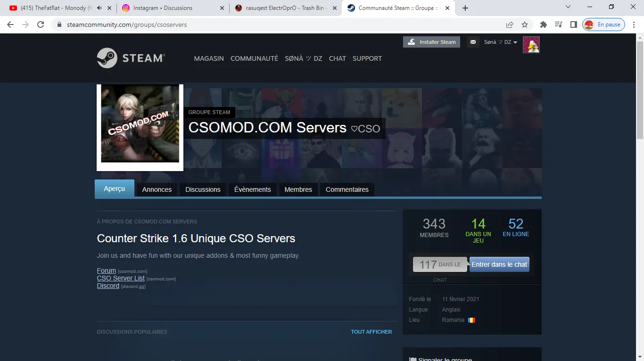Open the COMMUNAUTÉ menu
Viewport: 644px width, 361px height.
[254, 58]
